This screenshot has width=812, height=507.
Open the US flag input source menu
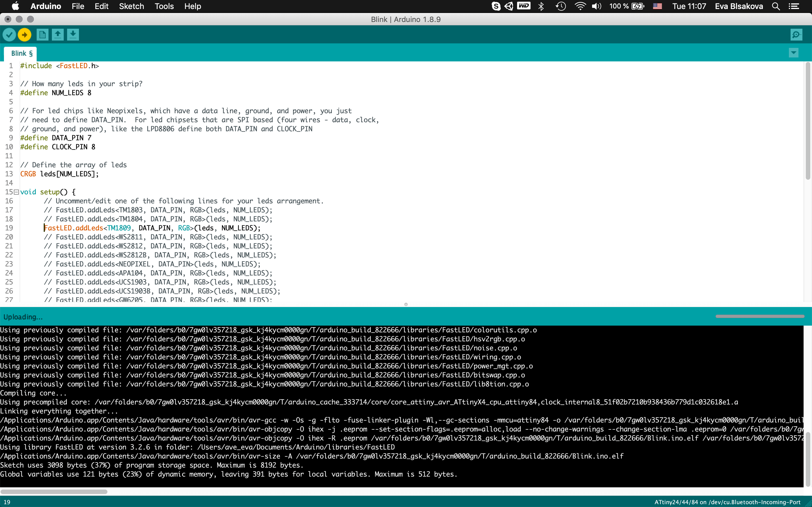[x=657, y=6]
